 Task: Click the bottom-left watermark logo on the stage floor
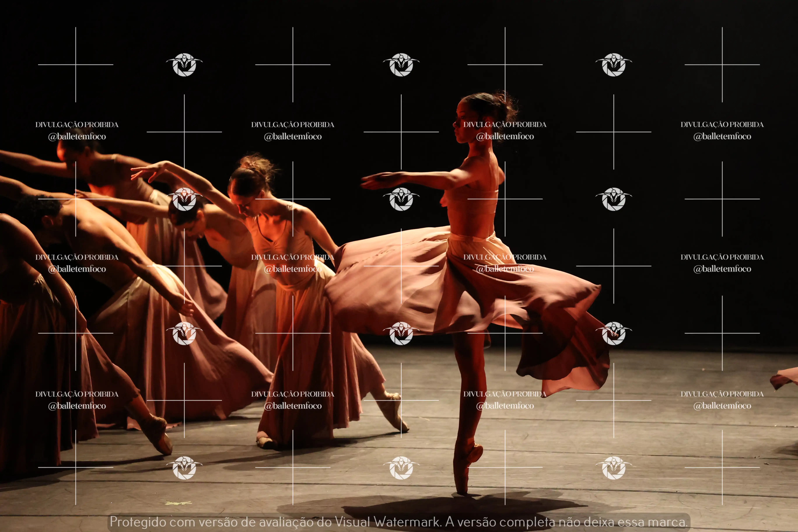click(184, 468)
